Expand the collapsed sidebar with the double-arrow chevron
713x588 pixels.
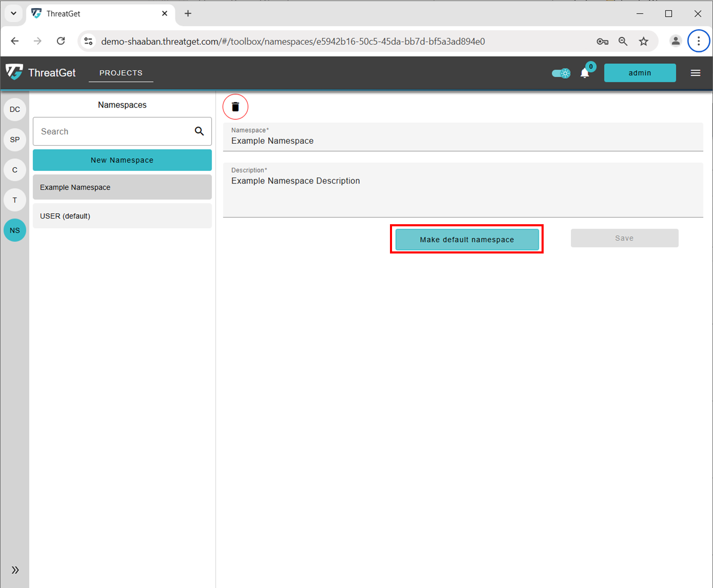tap(15, 570)
